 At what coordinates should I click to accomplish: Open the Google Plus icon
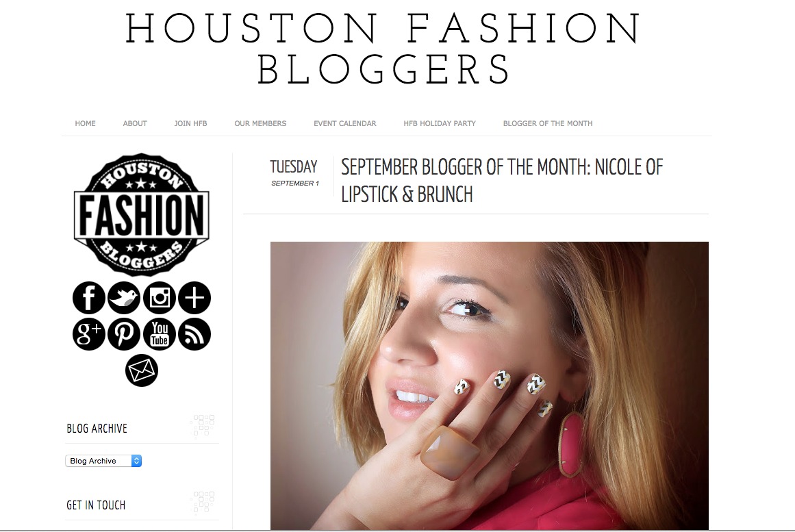[89, 333]
